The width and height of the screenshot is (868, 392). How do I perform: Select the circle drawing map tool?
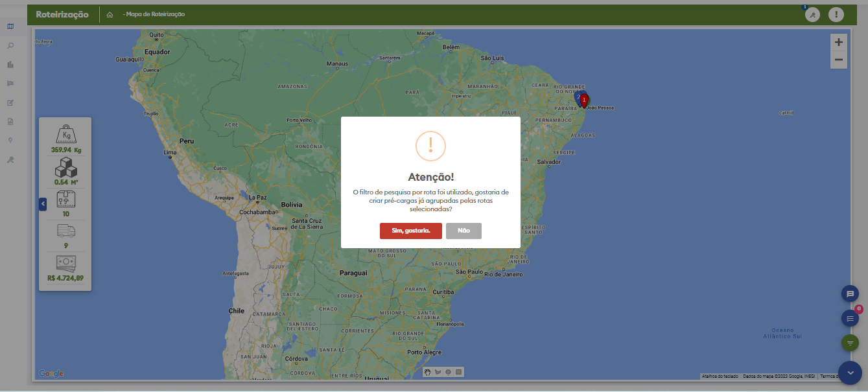(448, 372)
